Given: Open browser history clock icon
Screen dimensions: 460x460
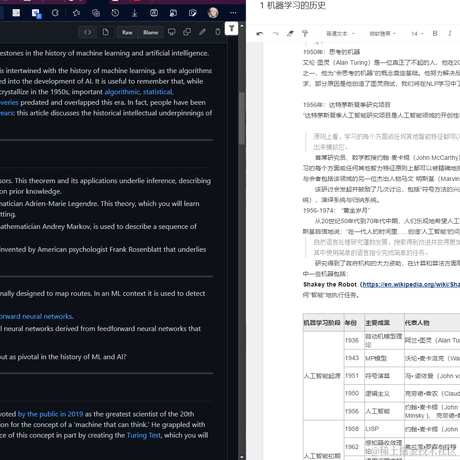Looking at the screenshot, I should pos(115,13).
